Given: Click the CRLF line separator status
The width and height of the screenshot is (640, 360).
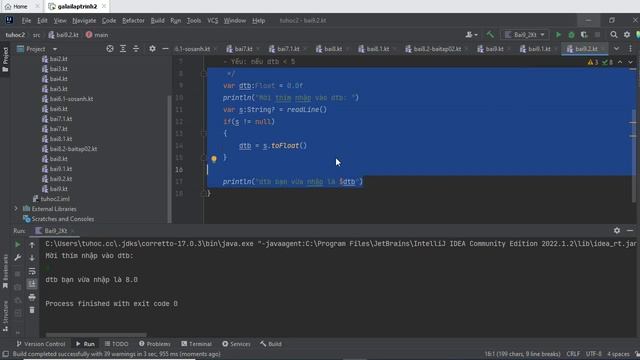Looking at the screenshot, I should 573,354.
